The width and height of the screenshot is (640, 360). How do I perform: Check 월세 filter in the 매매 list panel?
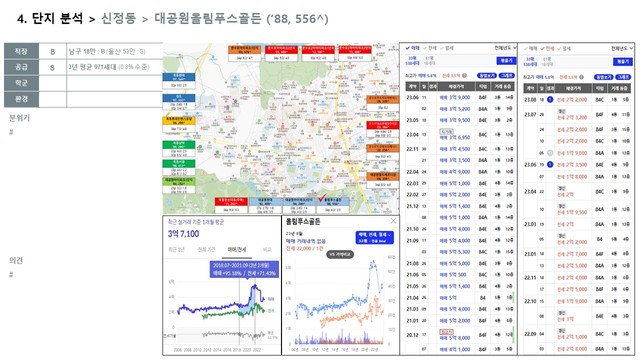pyautogui.click(x=447, y=48)
